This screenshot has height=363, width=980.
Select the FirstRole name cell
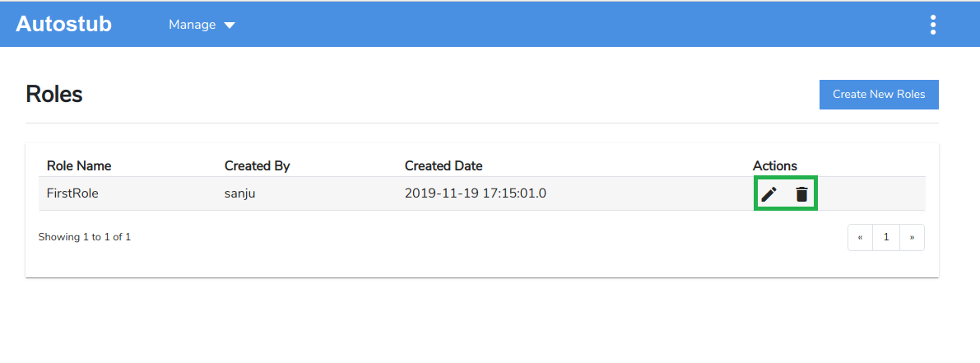pos(73,193)
